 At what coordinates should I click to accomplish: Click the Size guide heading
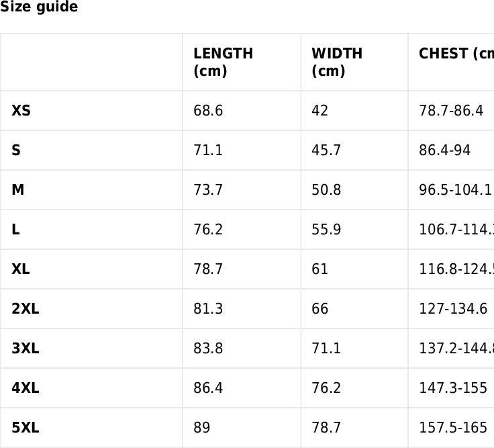pos(39,7)
